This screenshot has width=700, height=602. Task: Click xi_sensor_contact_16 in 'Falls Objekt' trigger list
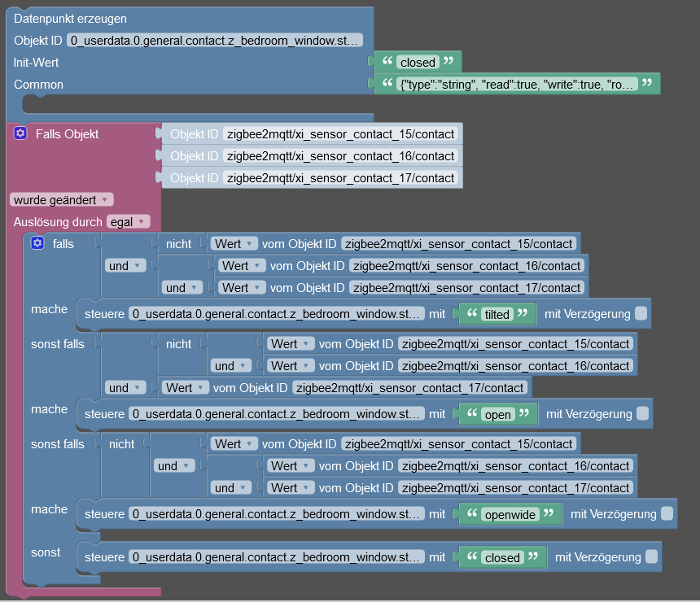coord(339,155)
